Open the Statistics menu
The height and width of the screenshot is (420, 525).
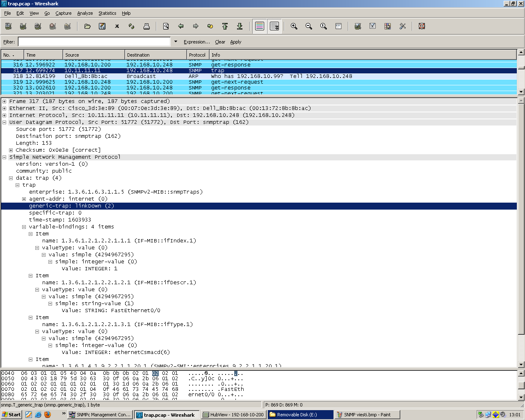coord(107,13)
